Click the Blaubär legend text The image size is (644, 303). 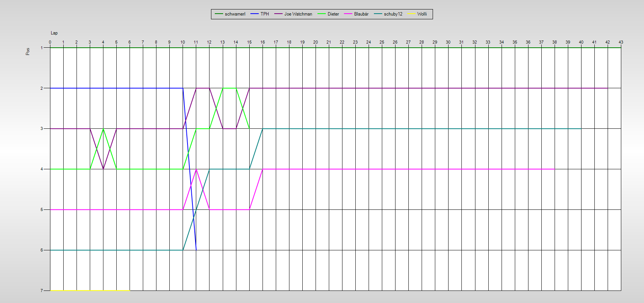pyautogui.click(x=361, y=14)
